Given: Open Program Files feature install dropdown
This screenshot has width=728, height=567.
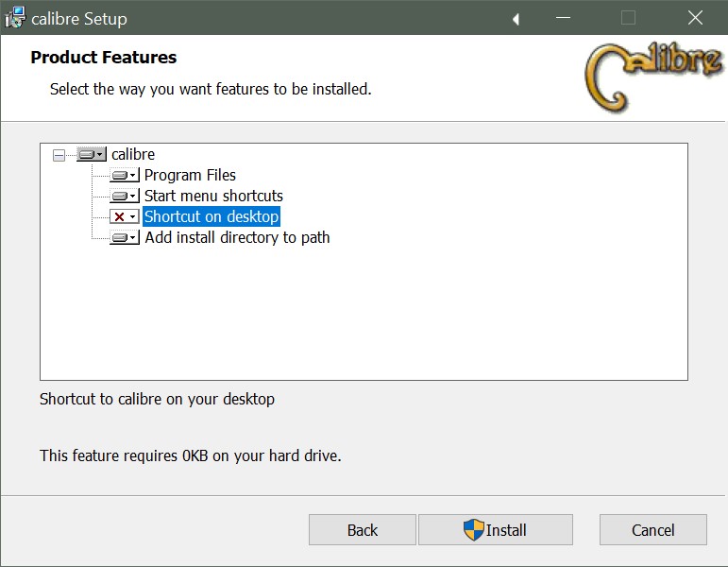Looking at the screenshot, I should pos(125,175).
